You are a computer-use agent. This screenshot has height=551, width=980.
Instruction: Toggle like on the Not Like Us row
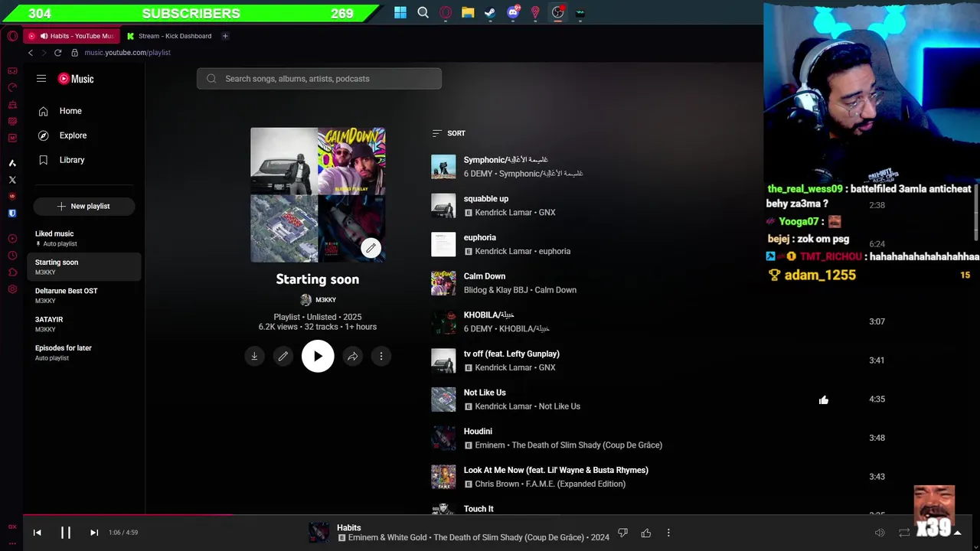pyautogui.click(x=824, y=399)
